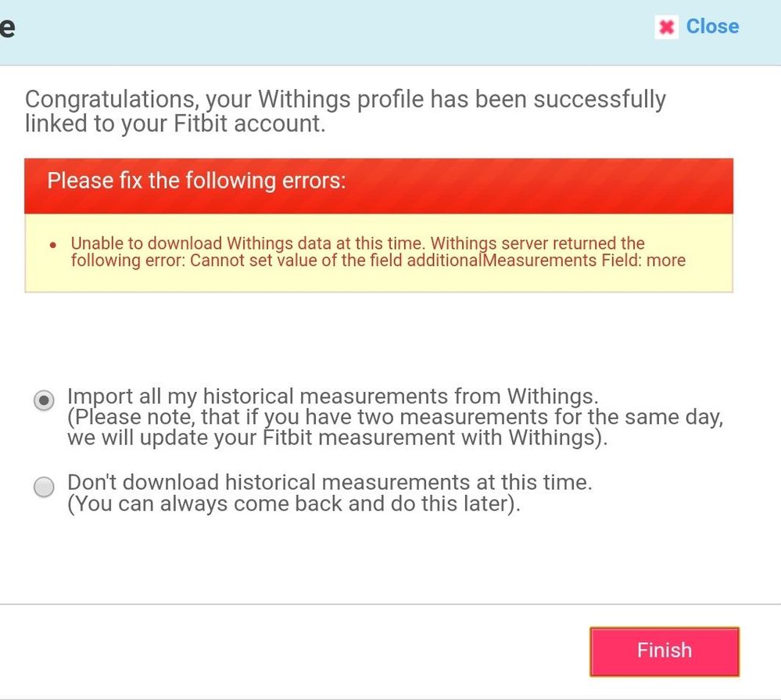Click the pink Finish button
Image resolution: width=781 pixels, height=700 pixels.
665,652
